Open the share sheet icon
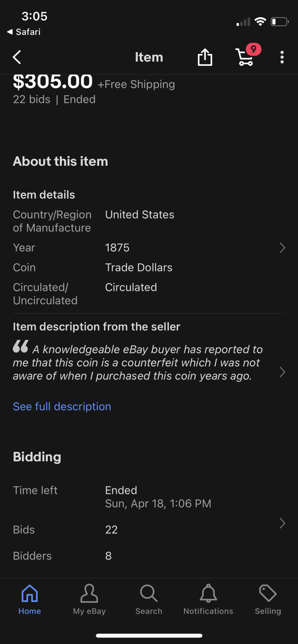 (x=205, y=57)
